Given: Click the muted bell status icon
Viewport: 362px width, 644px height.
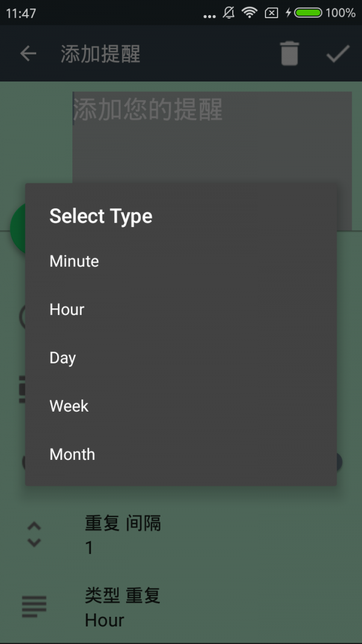Looking at the screenshot, I should tap(229, 13).
